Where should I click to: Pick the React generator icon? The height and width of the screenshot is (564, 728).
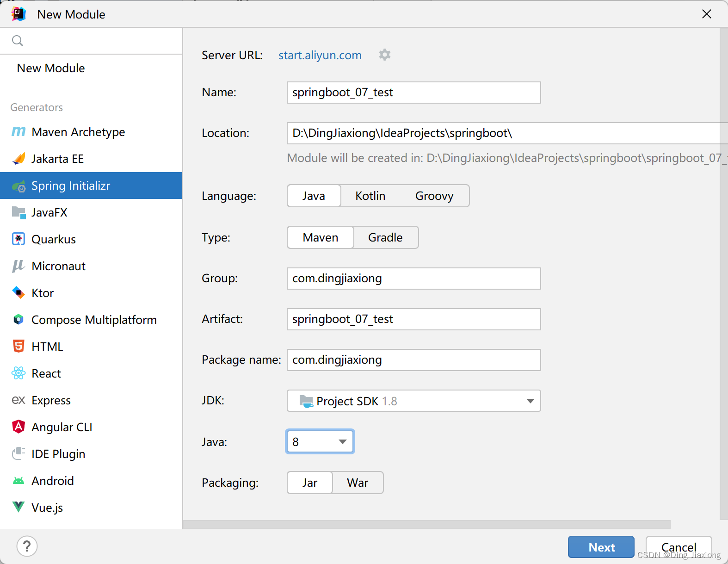pos(19,373)
